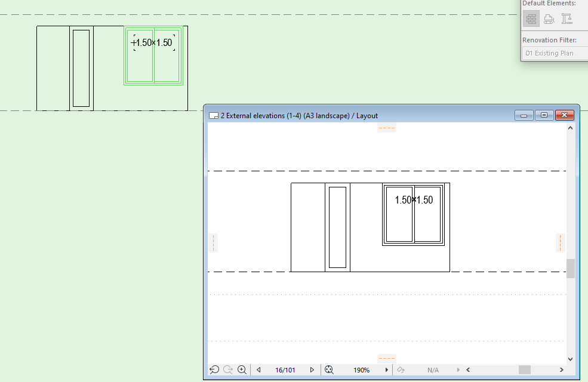This screenshot has width=588, height=382.
Task: Select the To Be Demolished bulldozer icon
Action: pos(549,19)
